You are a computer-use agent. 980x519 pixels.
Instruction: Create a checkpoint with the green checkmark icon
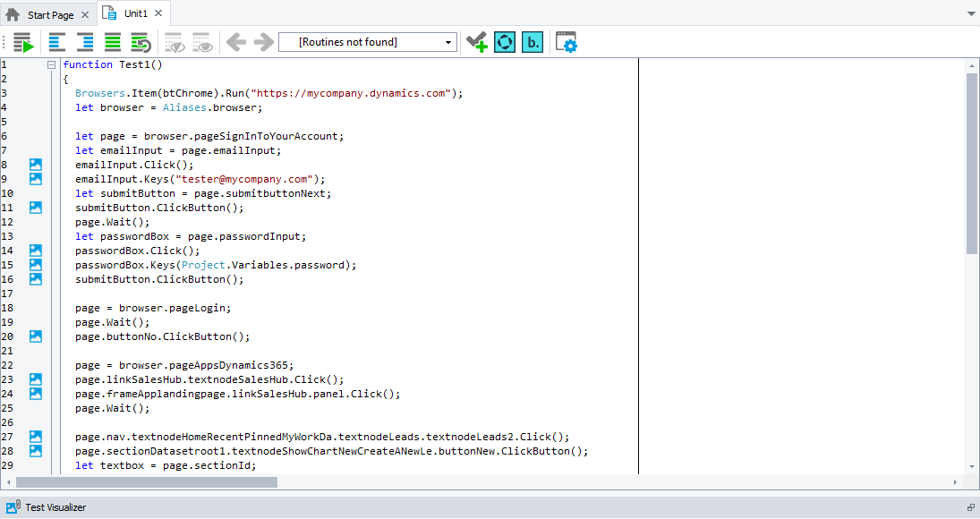point(476,41)
